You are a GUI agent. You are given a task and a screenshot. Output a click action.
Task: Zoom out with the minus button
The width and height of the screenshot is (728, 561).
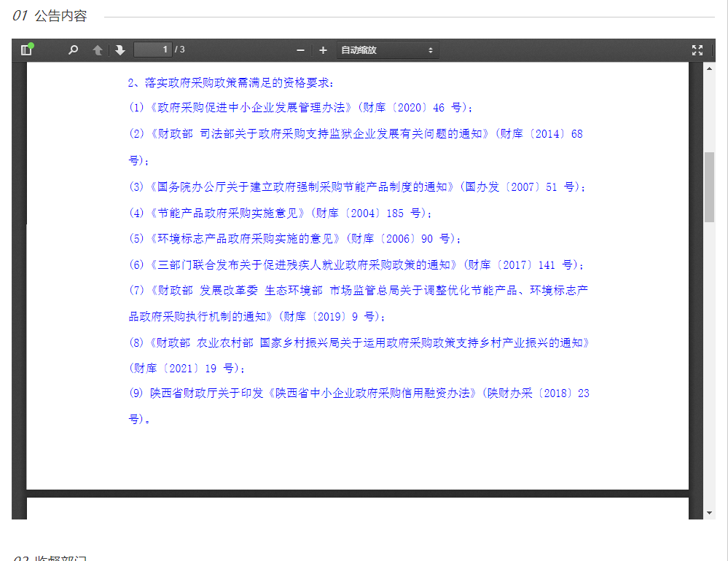click(300, 50)
